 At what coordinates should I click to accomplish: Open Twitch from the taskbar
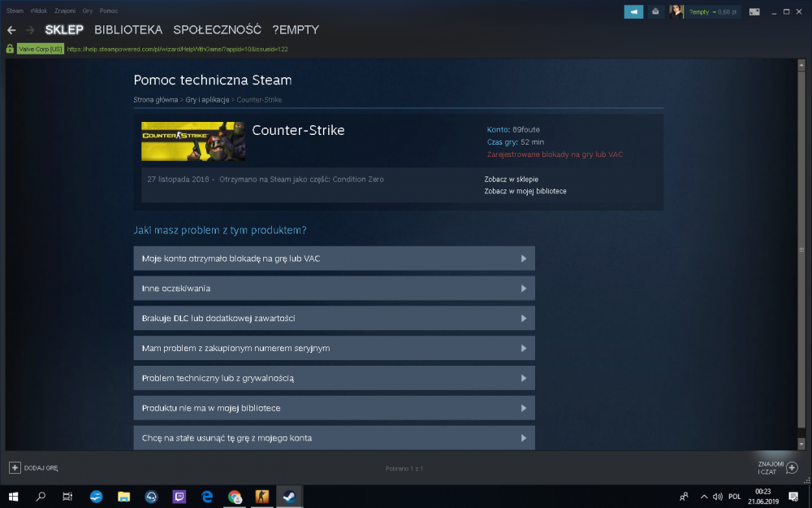tap(179, 497)
